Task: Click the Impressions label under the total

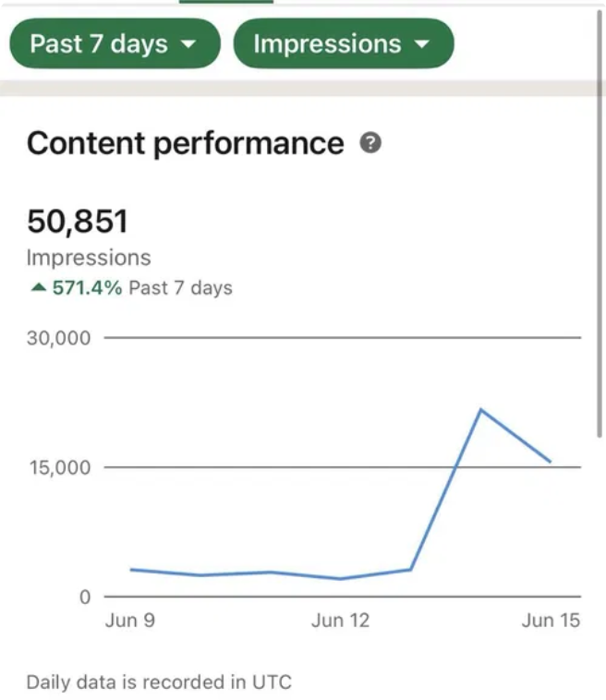Action: [89, 258]
